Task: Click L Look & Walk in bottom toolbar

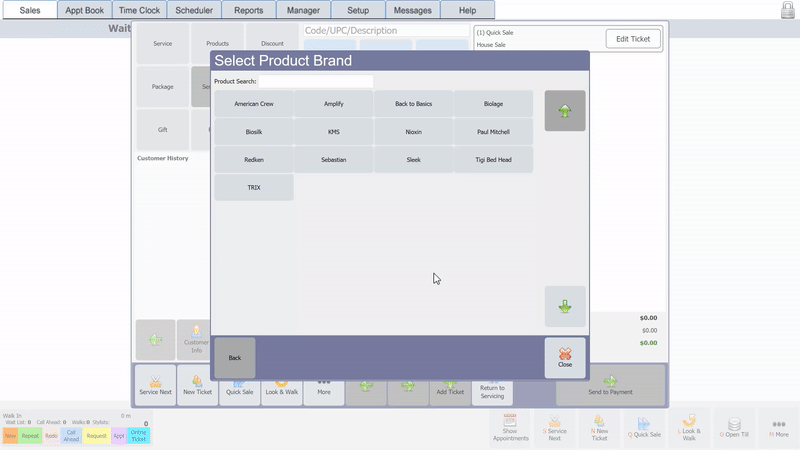Action: coord(689,428)
